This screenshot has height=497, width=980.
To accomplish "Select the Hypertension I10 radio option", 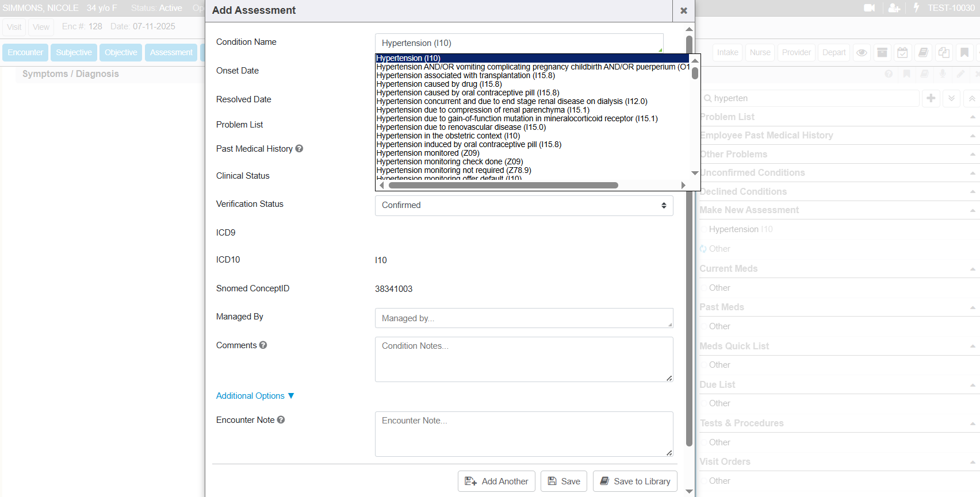I will click(704, 229).
